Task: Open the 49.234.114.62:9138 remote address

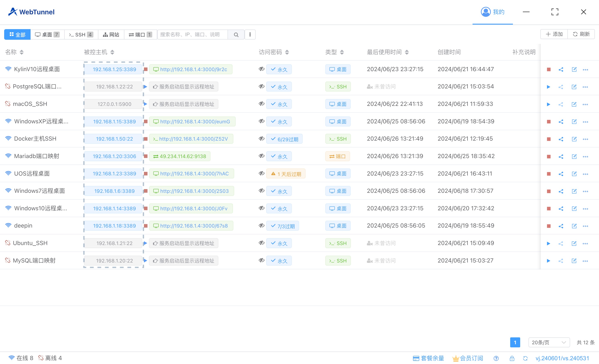Action: click(180, 156)
